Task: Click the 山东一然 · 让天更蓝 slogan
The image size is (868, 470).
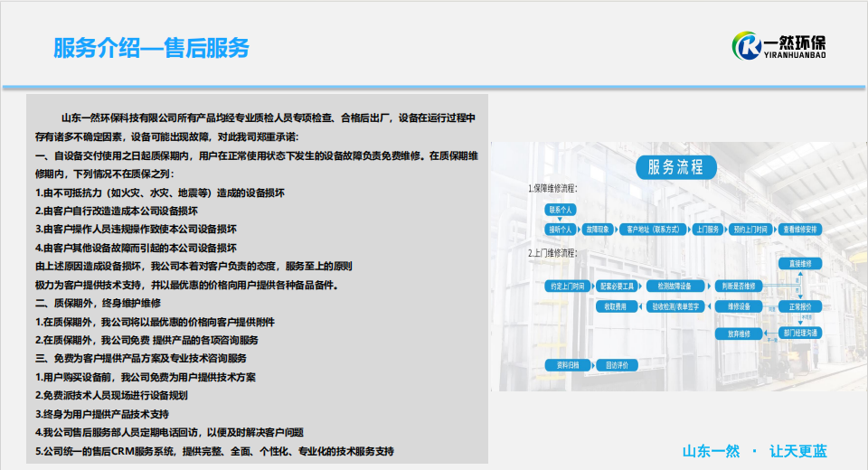Action: 754,451
